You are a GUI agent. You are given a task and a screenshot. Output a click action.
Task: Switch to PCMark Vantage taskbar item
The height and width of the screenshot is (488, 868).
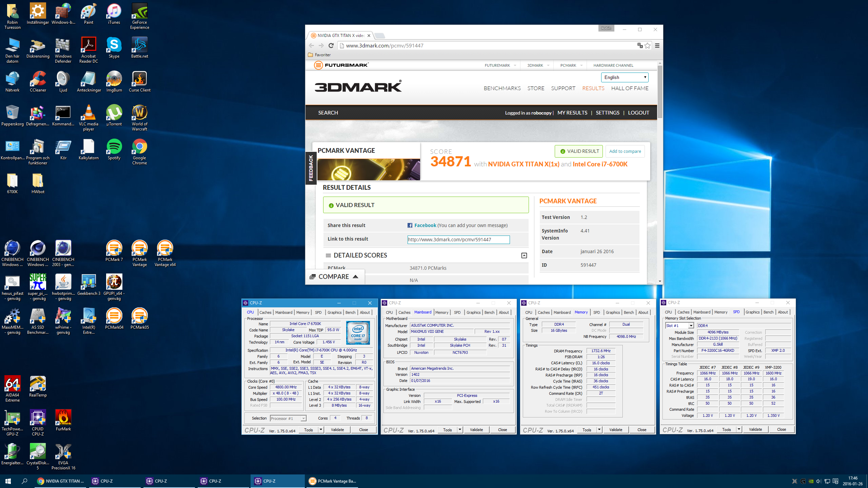333,481
